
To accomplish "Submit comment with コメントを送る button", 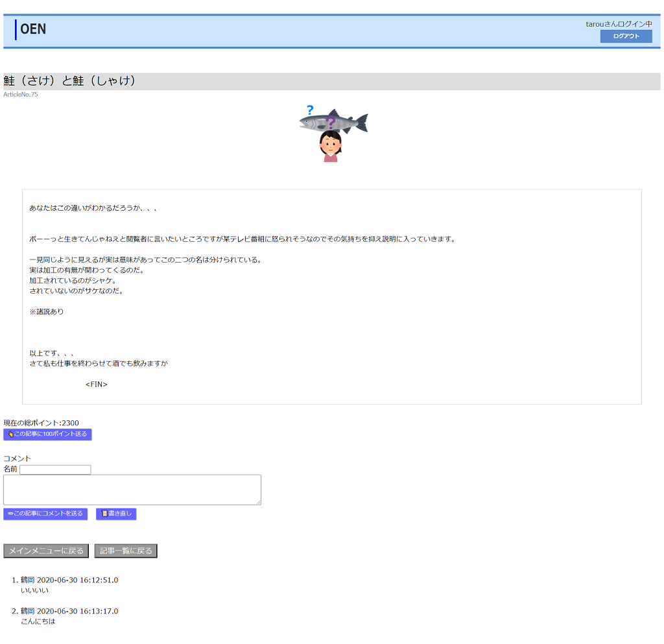I will tap(45, 514).
